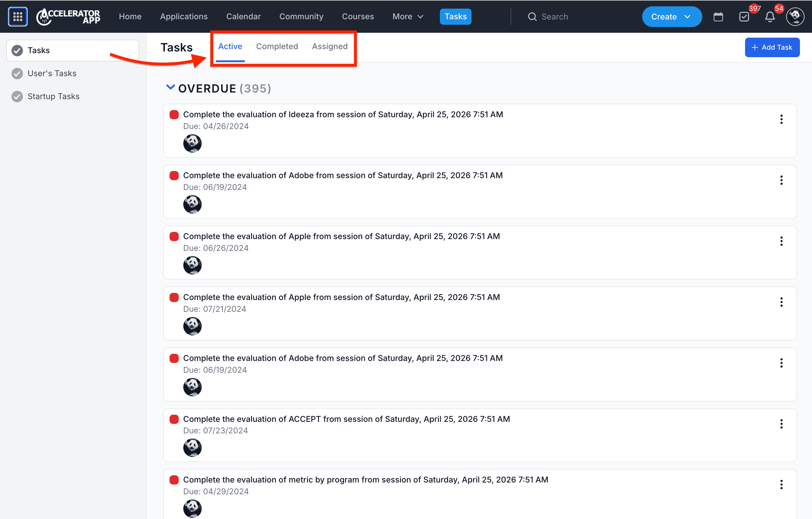Open the calendar icon in the top bar
The image size is (812, 519).
pos(718,17)
